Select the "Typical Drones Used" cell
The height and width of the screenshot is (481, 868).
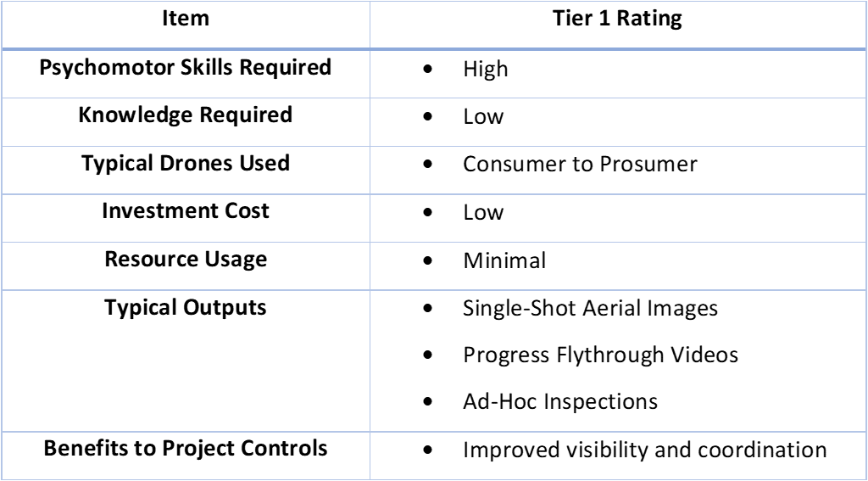[185, 163]
